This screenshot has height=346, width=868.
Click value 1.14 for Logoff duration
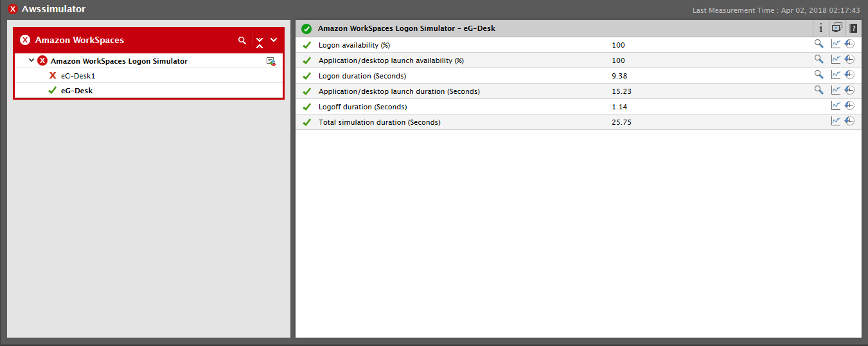619,107
